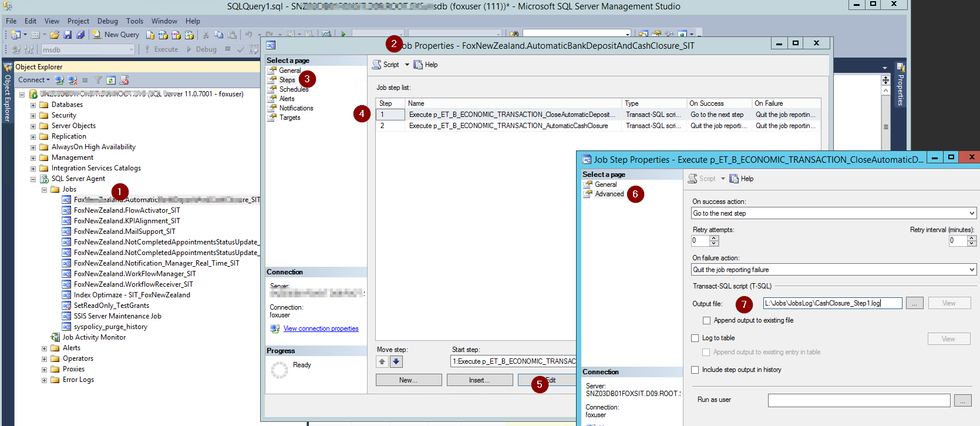The width and height of the screenshot is (980, 426).
Task: Move the selected step down with the arrow
Action: click(396, 362)
